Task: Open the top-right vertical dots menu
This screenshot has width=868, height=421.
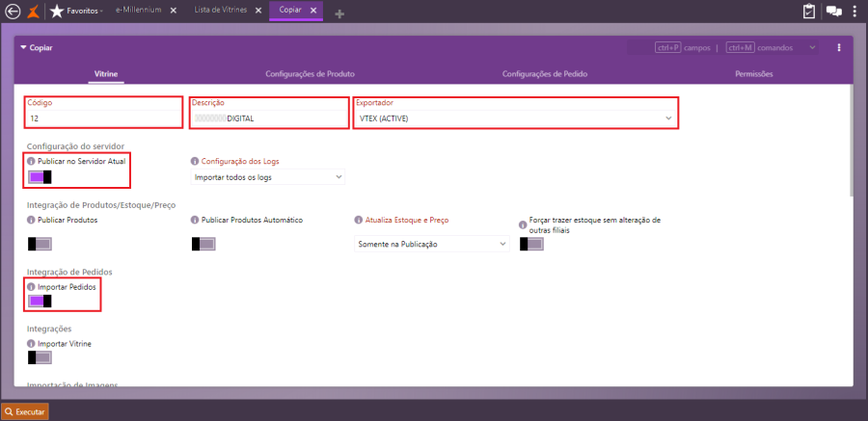Action: pyautogui.click(x=855, y=11)
